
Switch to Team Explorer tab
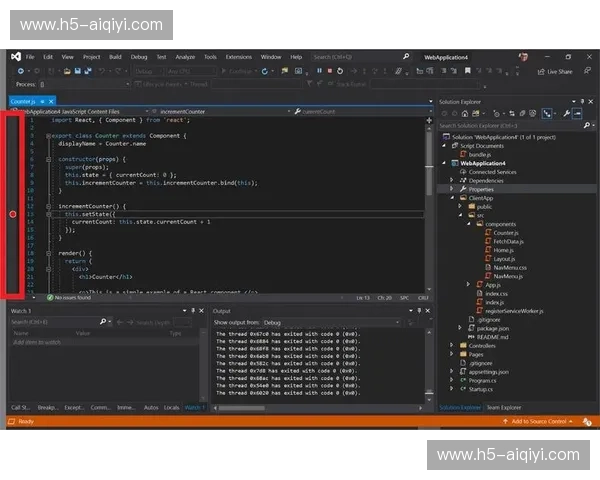(504, 408)
